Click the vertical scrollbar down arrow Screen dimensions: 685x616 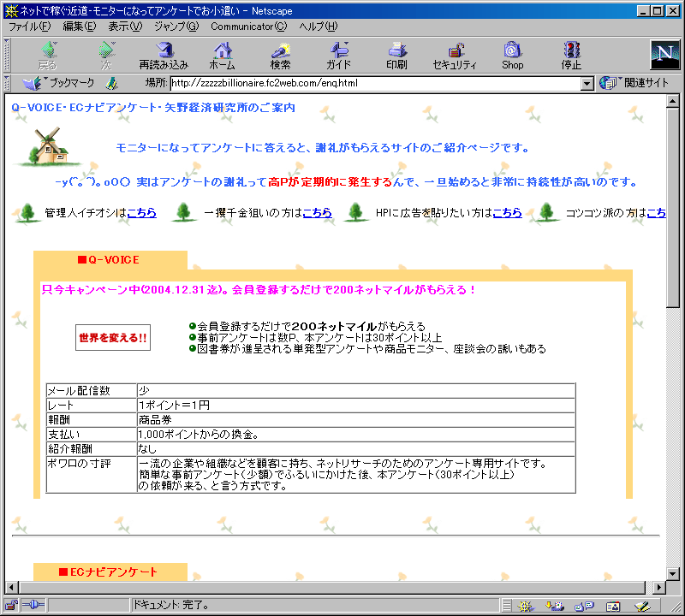pos(673,574)
